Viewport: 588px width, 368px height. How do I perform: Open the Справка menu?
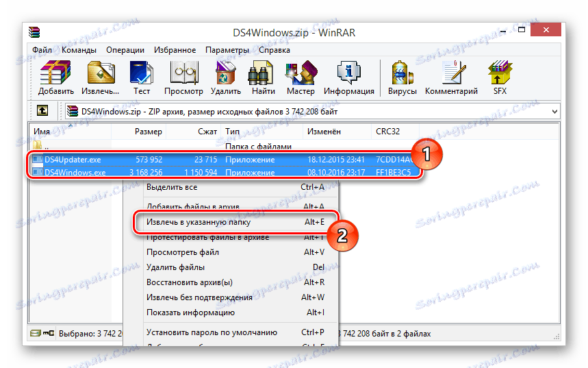[274, 50]
